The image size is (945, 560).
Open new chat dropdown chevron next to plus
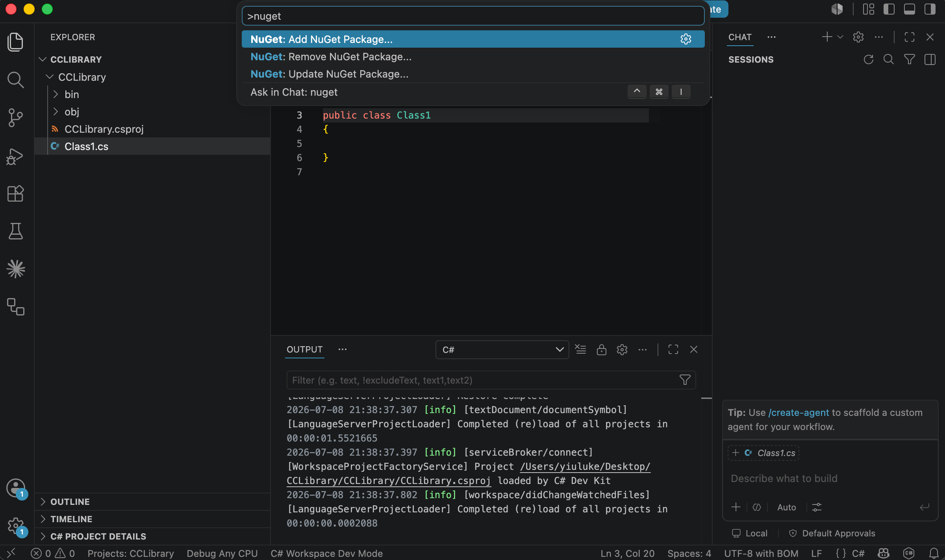tap(840, 37)
